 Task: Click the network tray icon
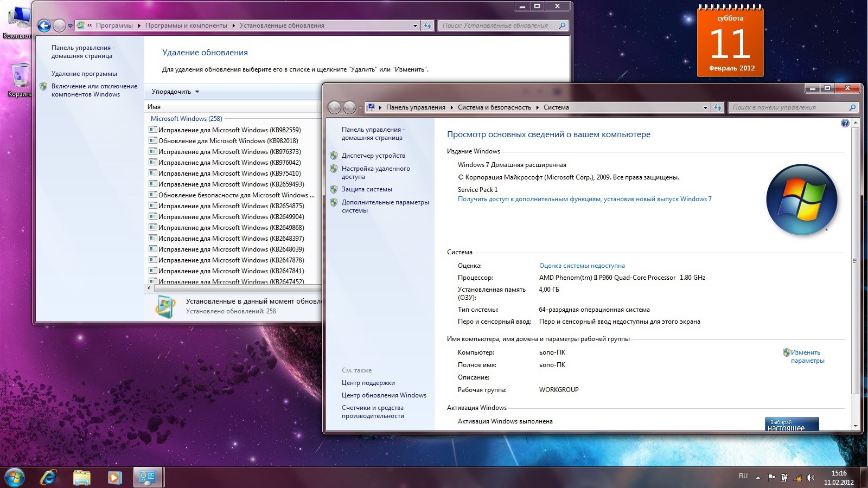[797, 478]
